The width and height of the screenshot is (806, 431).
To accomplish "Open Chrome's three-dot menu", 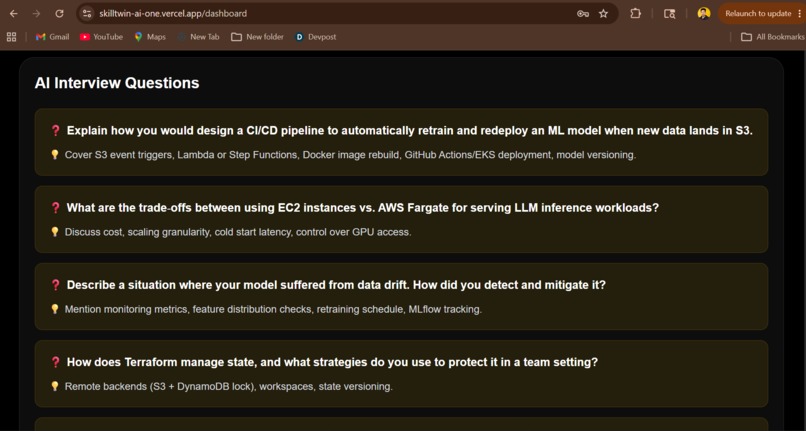I will click(x=800, y=14).
